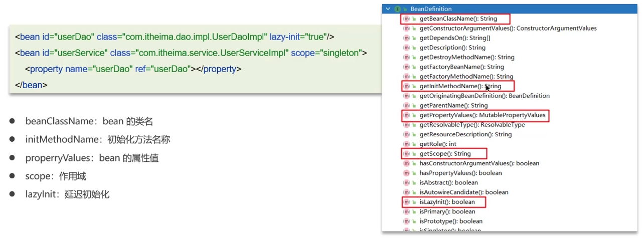The width and height of the screenshot is (644, 245).
Task: Click the closing </bean> tag line
Action: click(31, 85)
